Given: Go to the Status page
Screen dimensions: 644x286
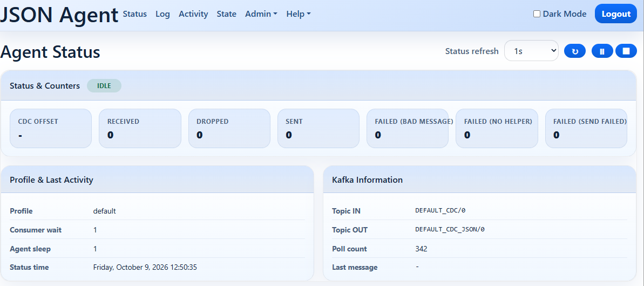Looking at the screenshot, I should point(135,14).
